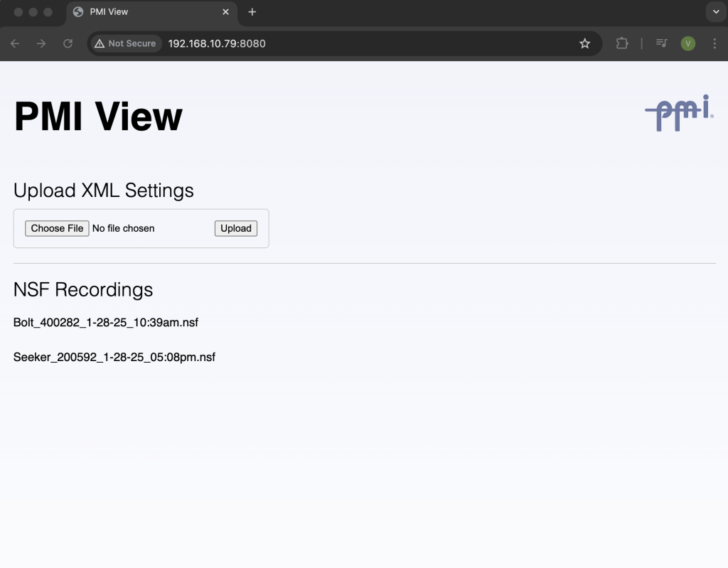Reload the PMI View page
Image resolution: width=728 pixels, height=568 pixels.
(x=68, y=43)
